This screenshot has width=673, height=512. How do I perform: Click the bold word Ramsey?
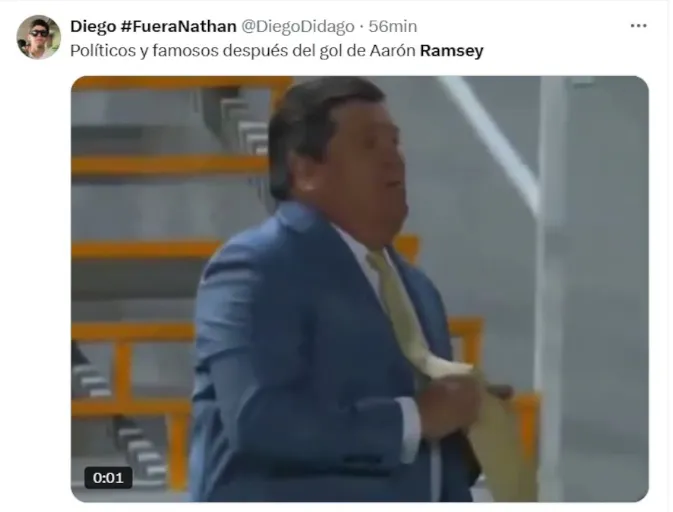pos(452,51)
